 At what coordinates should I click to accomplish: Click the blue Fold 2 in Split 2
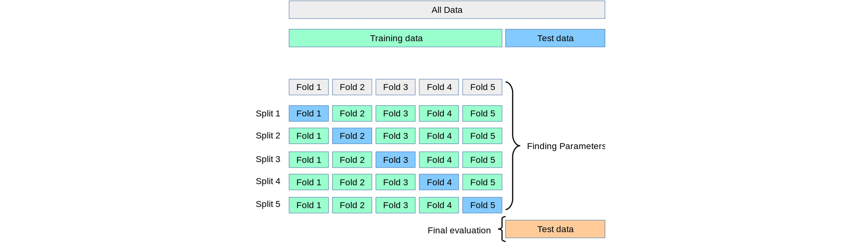point(352,136)
